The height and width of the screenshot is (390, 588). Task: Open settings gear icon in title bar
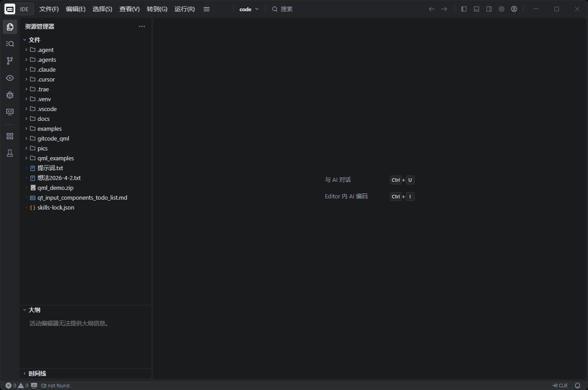pos(502,9)
